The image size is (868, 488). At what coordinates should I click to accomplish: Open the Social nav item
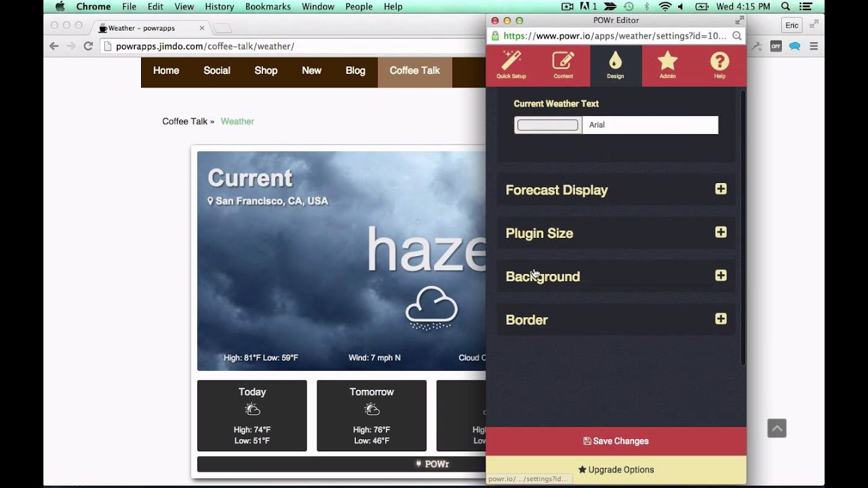pos(217,70)
